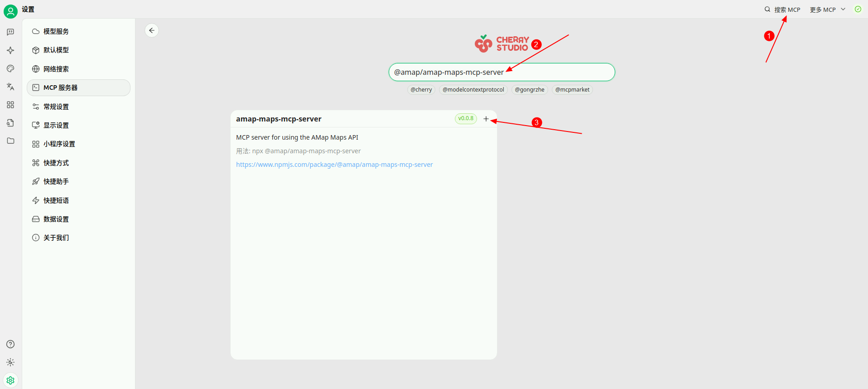Viewport: 868px width, 389px height.
Task: Click the settings gear icon in sidebar
Action: (10, 380)
